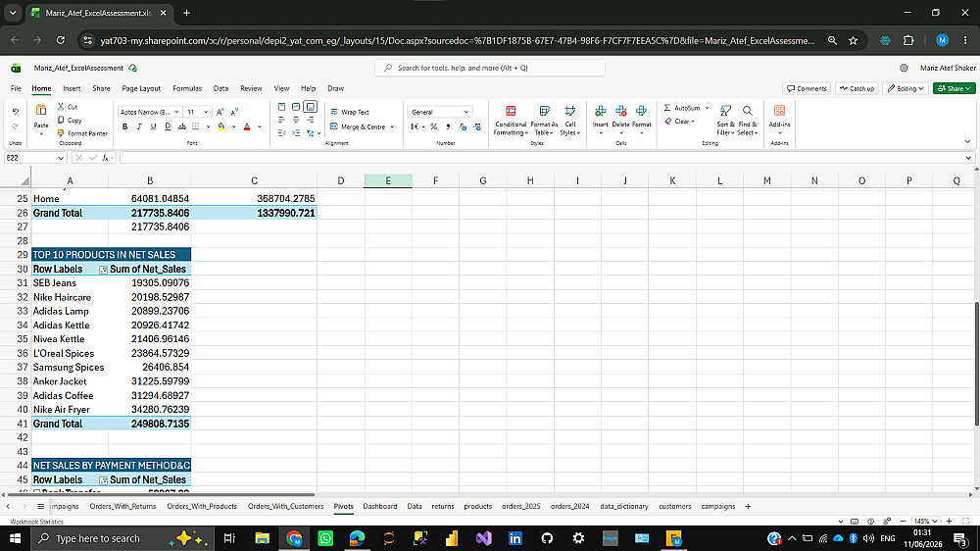Click the AutoSum sigma icon
Screen dimensions: 980x551
[x=666, y=108]
